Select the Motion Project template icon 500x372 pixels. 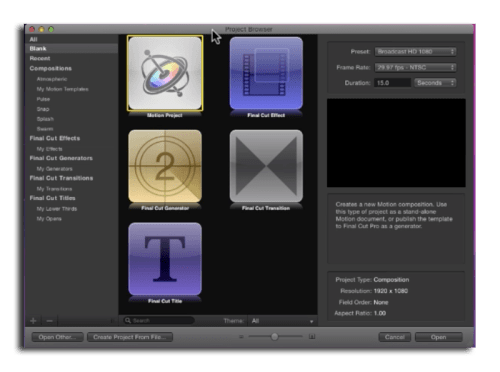point(165,73)
